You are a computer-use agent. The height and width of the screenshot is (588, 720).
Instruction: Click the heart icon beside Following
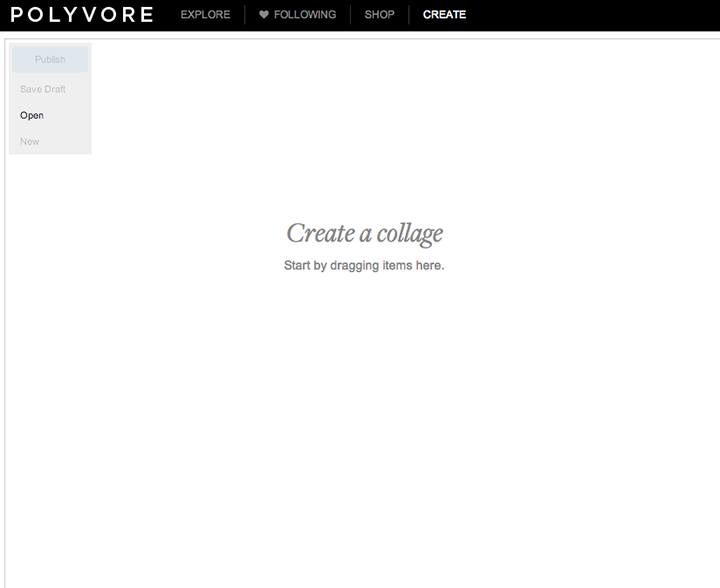click(x=264, y=14)
